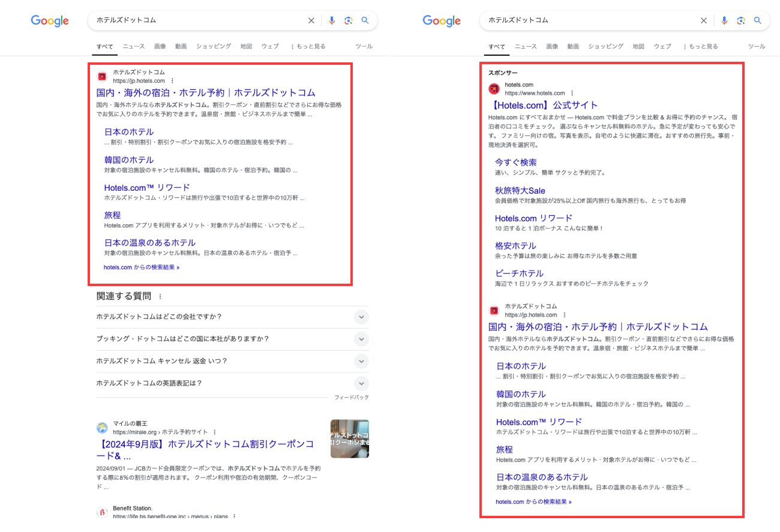Open もっと見る menu in left screenshot

[308, 46]
